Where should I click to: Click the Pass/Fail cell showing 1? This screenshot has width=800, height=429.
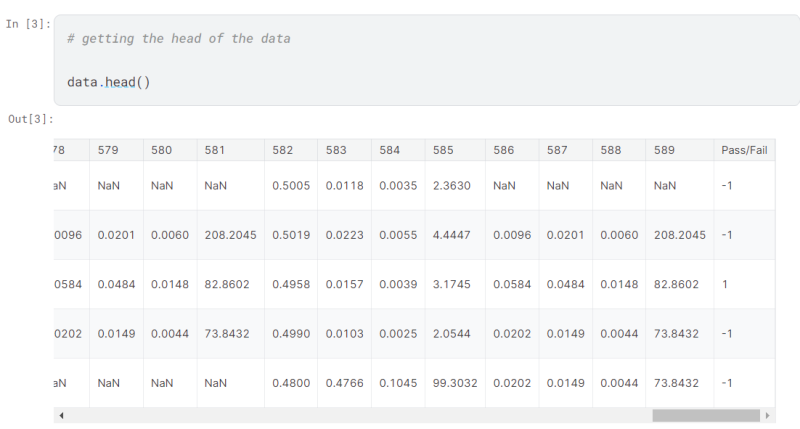(724, 284)
